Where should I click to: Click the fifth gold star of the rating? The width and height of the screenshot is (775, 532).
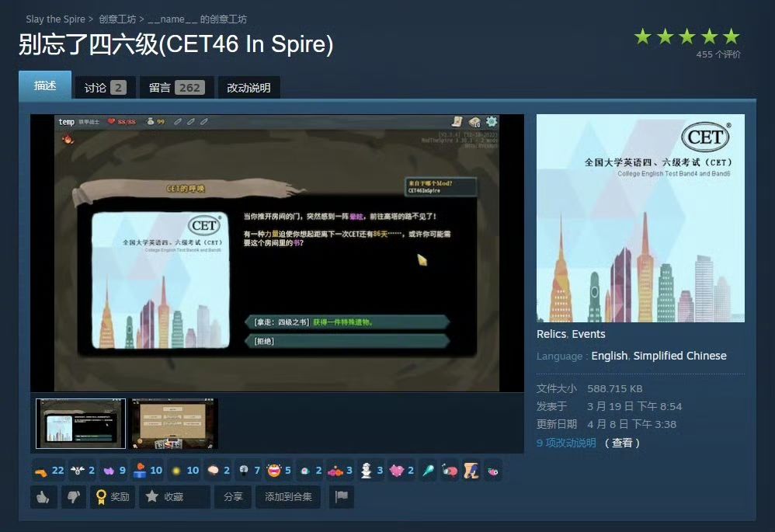[x=732, y=37]
